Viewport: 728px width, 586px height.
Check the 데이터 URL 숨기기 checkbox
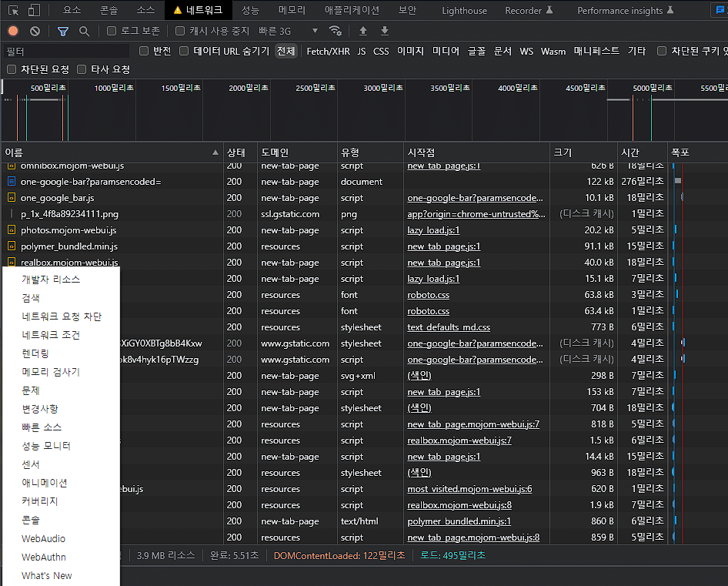point(185,51)
